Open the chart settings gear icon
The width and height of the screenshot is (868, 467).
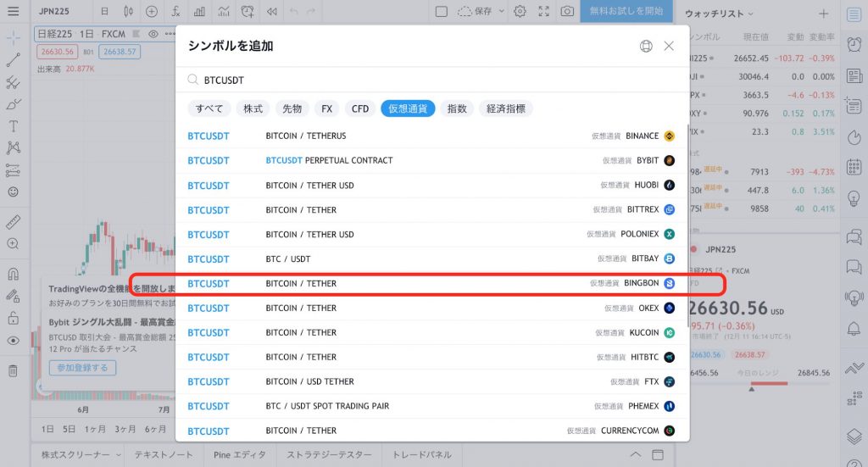click(520, 11)
